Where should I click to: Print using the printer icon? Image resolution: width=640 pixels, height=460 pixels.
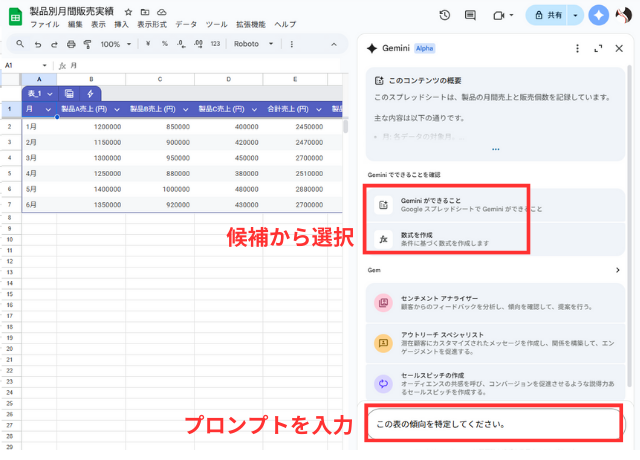pyautogui.click(x=71, y=44)
